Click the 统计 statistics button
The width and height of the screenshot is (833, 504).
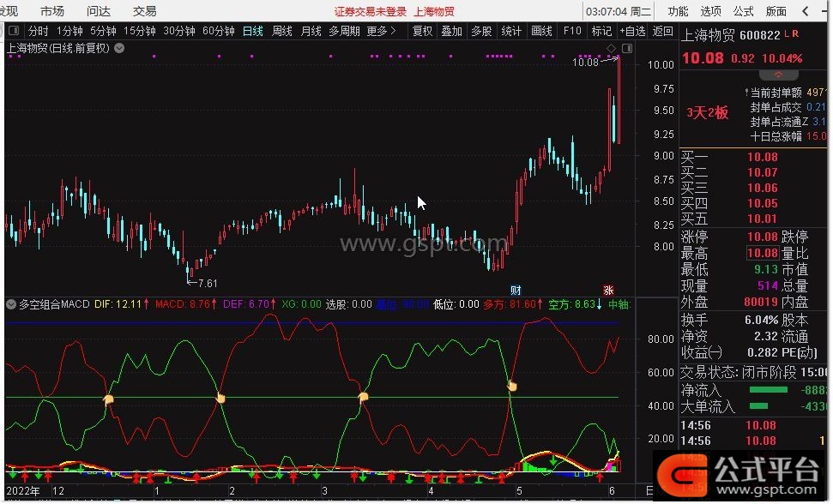(x=511, y=32)
